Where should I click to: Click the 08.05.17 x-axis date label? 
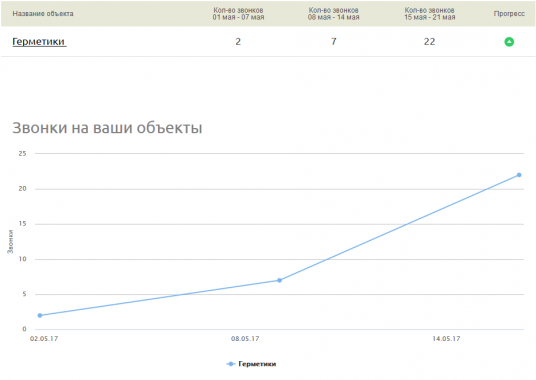(x=245, y=339)
